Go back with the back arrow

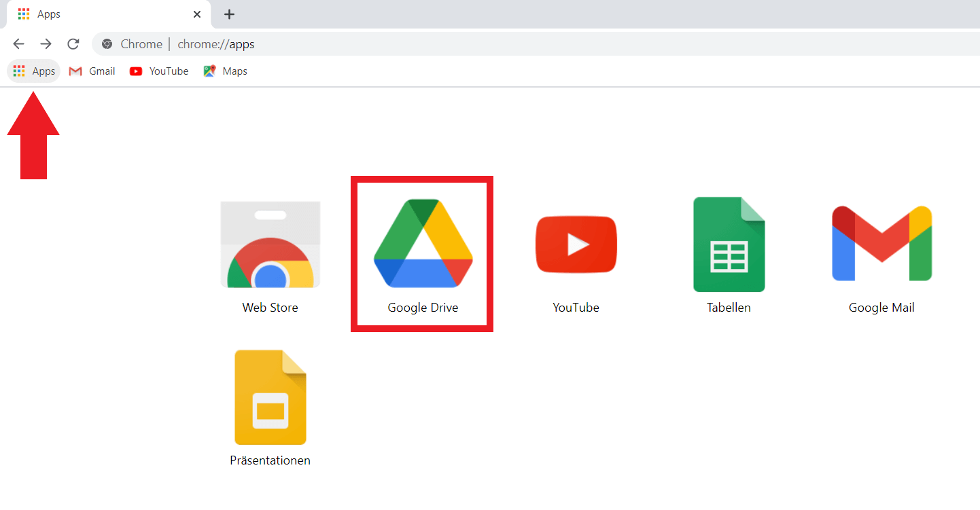[x=18, y=44]
